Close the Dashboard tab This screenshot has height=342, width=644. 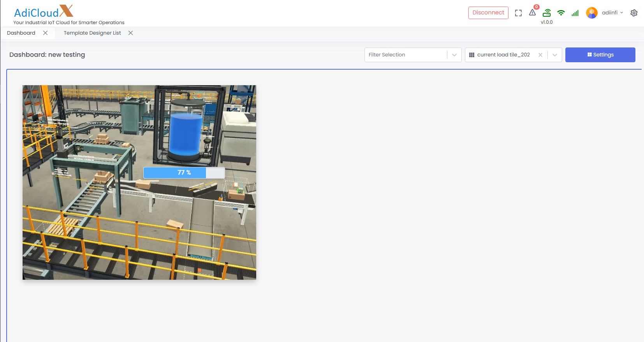pyautogui.click(x=46, y=33)
